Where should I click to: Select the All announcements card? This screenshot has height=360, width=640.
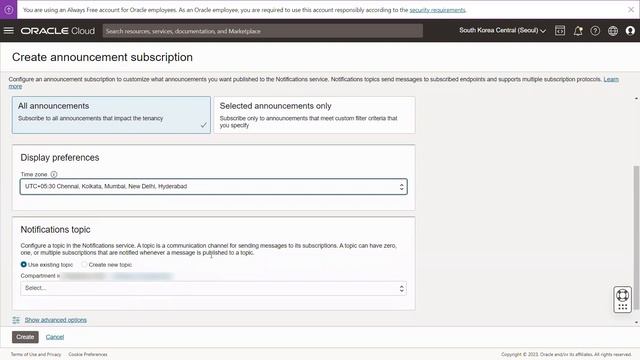pos(111,115)
